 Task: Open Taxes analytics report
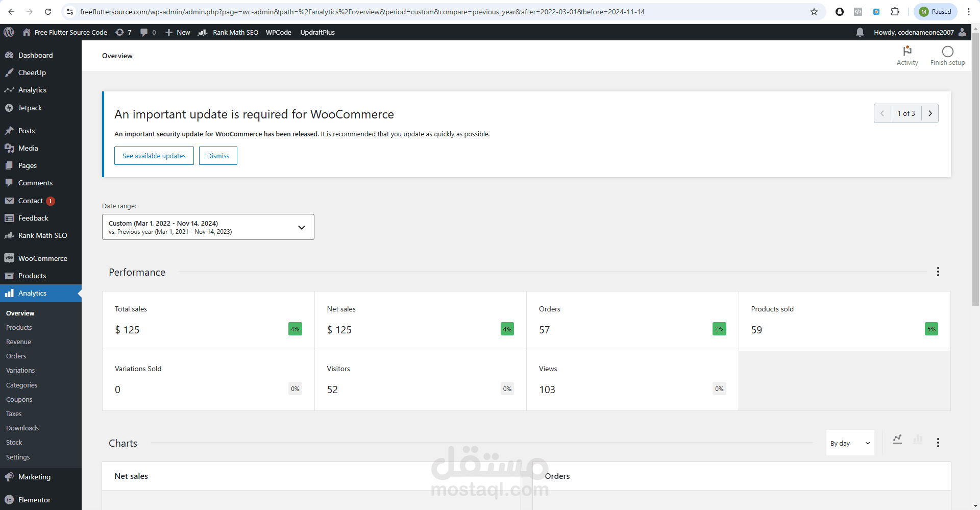point(14,414)
